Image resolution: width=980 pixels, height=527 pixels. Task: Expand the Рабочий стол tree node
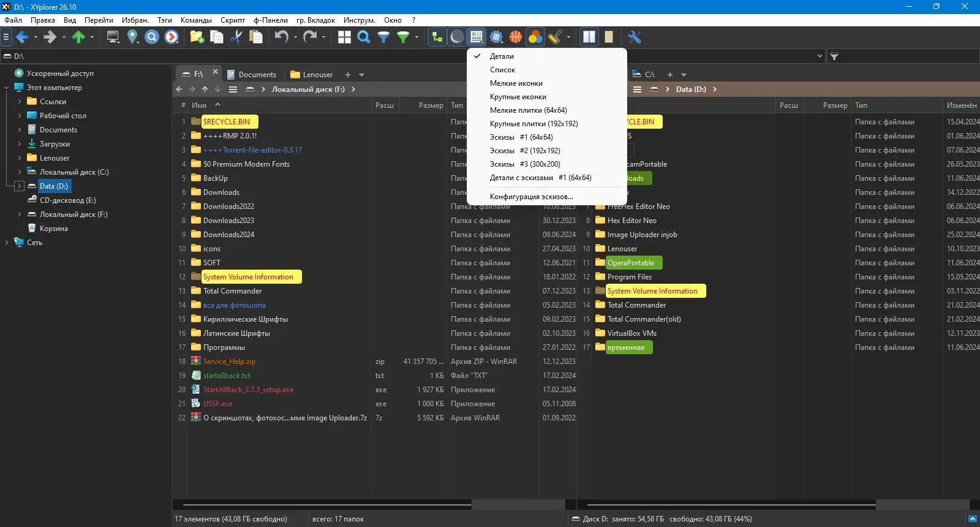[x=20, y=116]
